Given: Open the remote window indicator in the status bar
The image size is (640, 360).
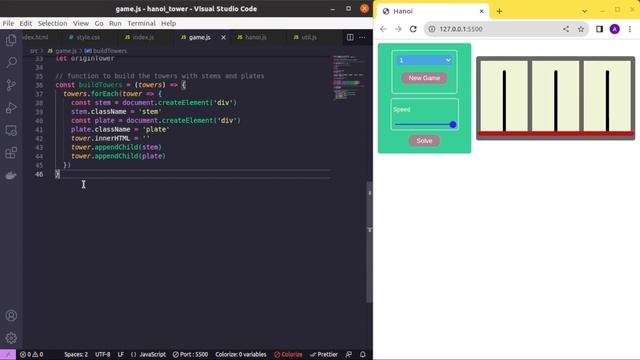Looking at the screenshot, I should point(8,354).
